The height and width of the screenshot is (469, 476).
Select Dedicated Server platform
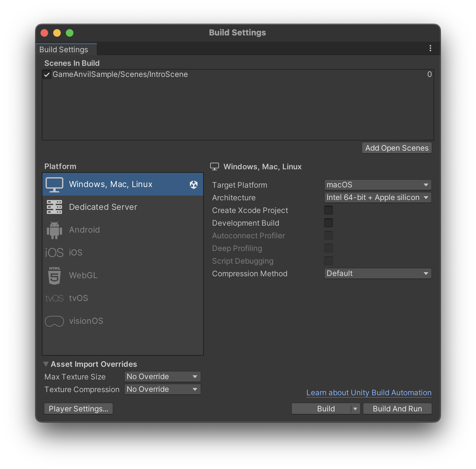pyautogui.click(x=123, y=207)
